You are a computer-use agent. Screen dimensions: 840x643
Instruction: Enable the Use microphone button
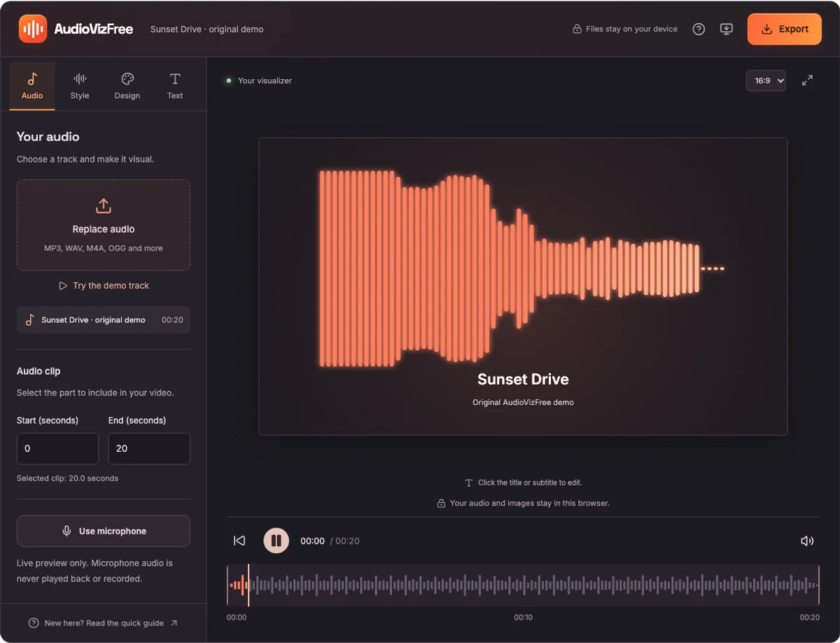tap(104, 531)
